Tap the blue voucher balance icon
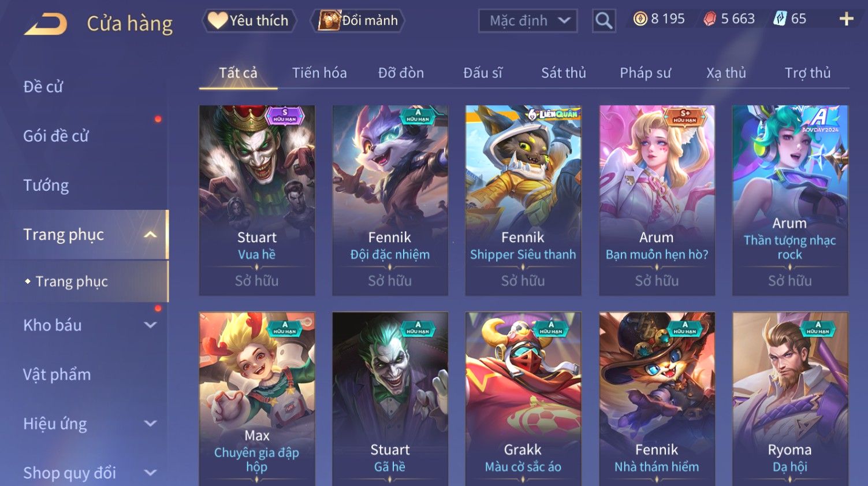 click(780, 19)
